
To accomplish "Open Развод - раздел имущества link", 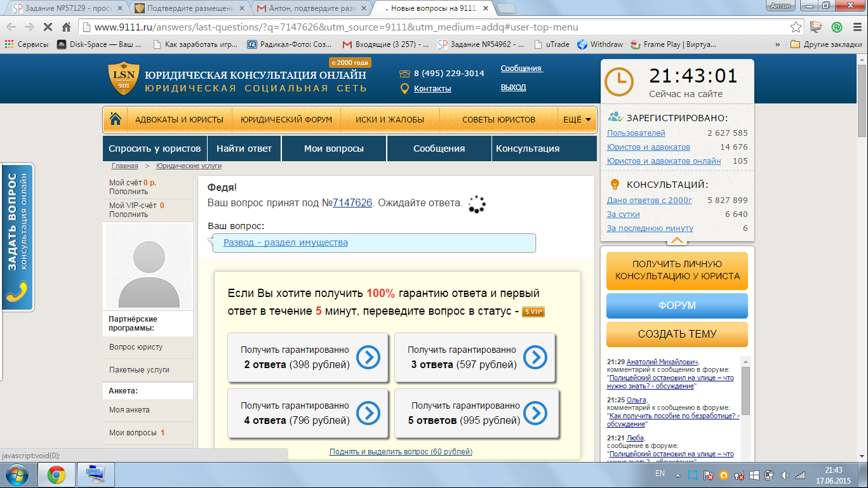I will click(x=286, y=242).
